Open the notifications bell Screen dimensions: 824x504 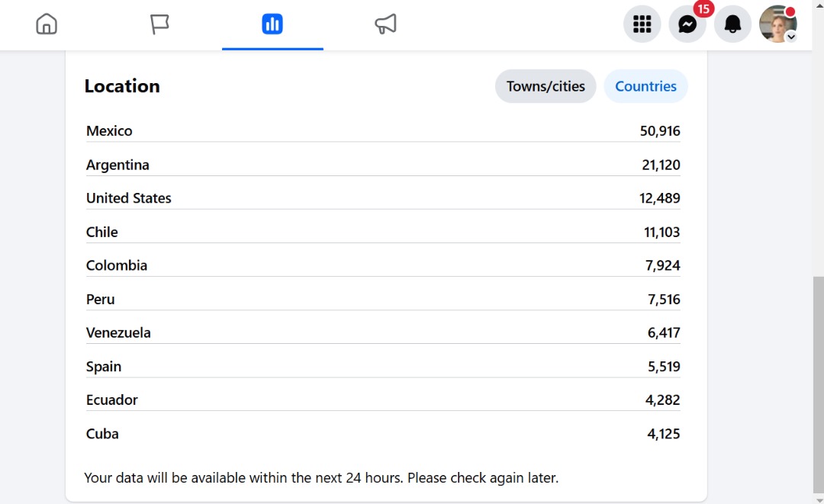coord(732,24)
